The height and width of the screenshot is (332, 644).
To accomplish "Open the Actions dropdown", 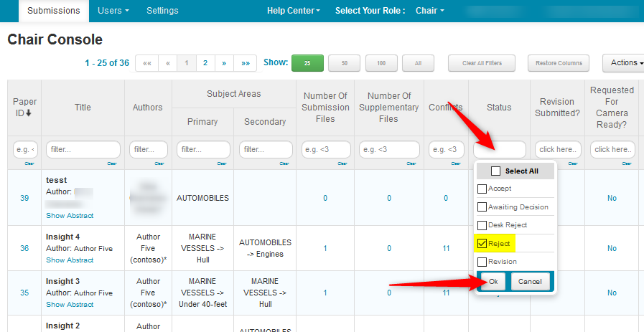I will [x=623, y=63].
